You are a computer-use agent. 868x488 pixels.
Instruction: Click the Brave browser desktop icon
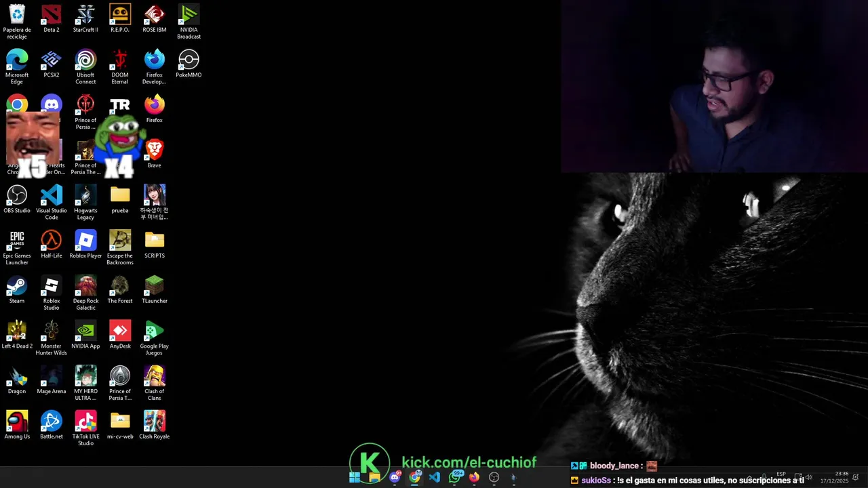point(155,154)
